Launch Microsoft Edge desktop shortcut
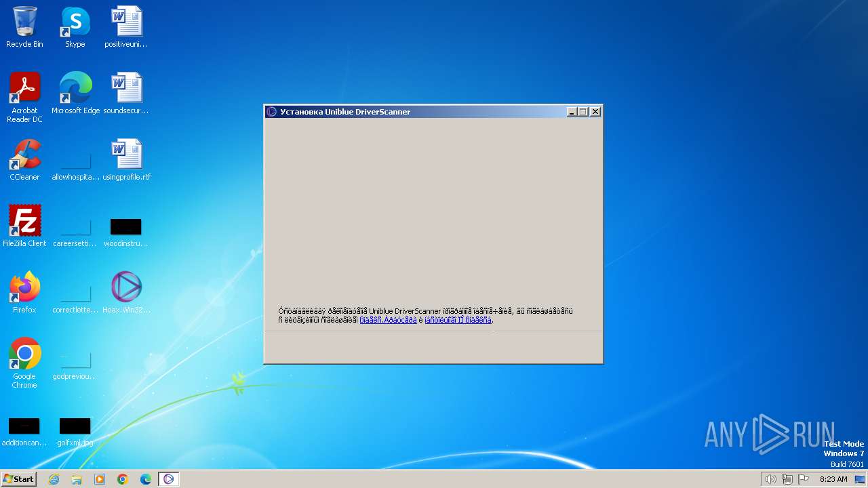 75,94
